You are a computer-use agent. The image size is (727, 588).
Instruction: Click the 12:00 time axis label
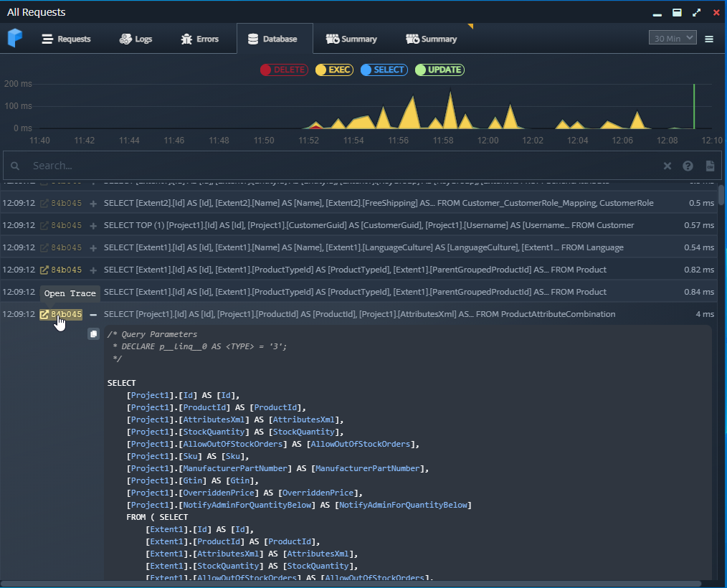(x=488, y=141)
